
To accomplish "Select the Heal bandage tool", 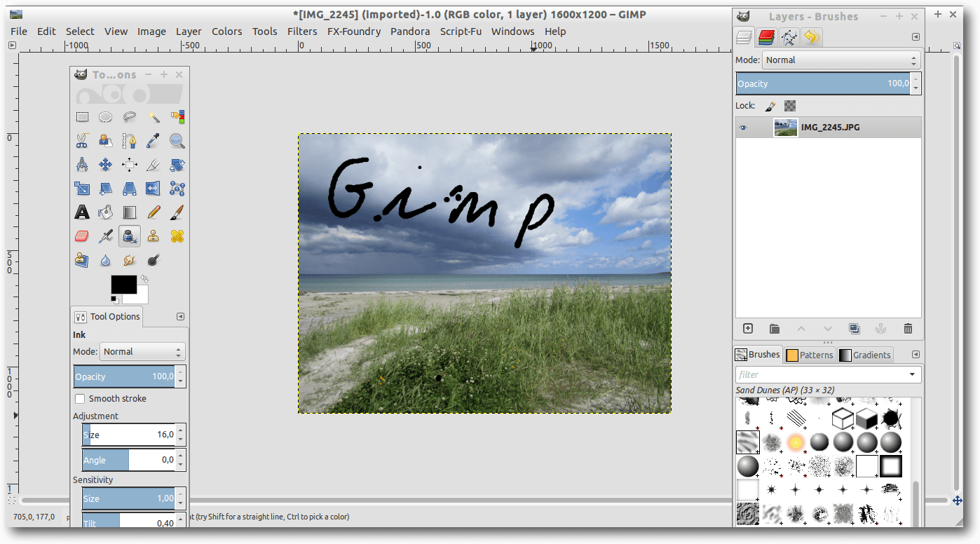I will click(177, 236).
